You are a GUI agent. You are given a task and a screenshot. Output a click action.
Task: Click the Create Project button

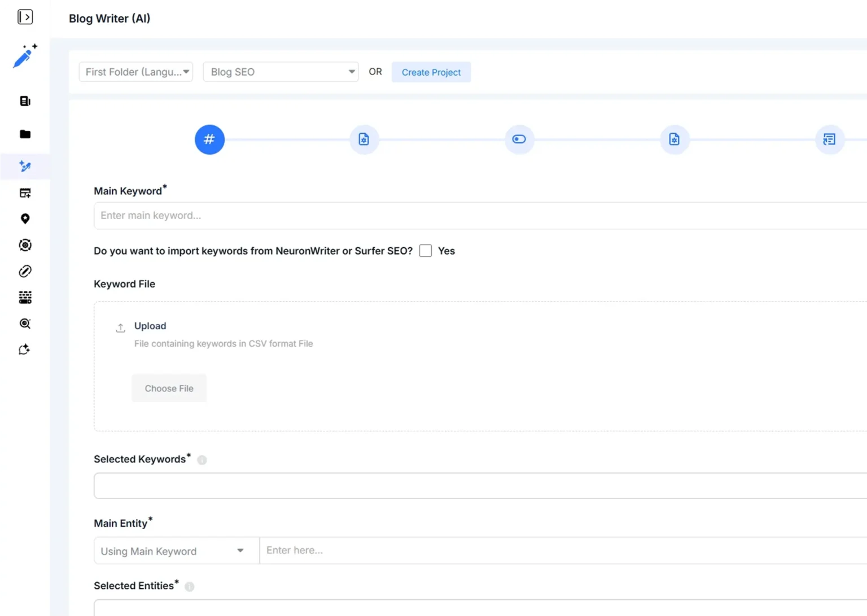coord(431,72)
